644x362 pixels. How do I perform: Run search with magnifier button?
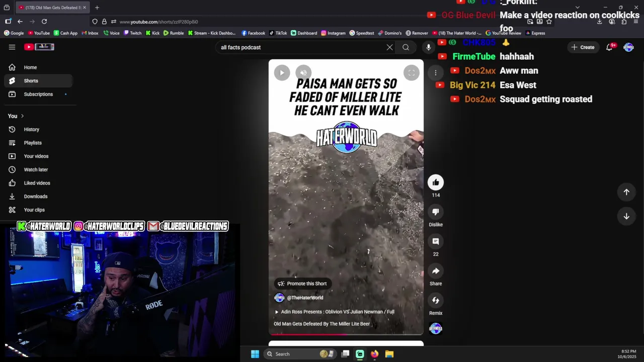(406, 47)
